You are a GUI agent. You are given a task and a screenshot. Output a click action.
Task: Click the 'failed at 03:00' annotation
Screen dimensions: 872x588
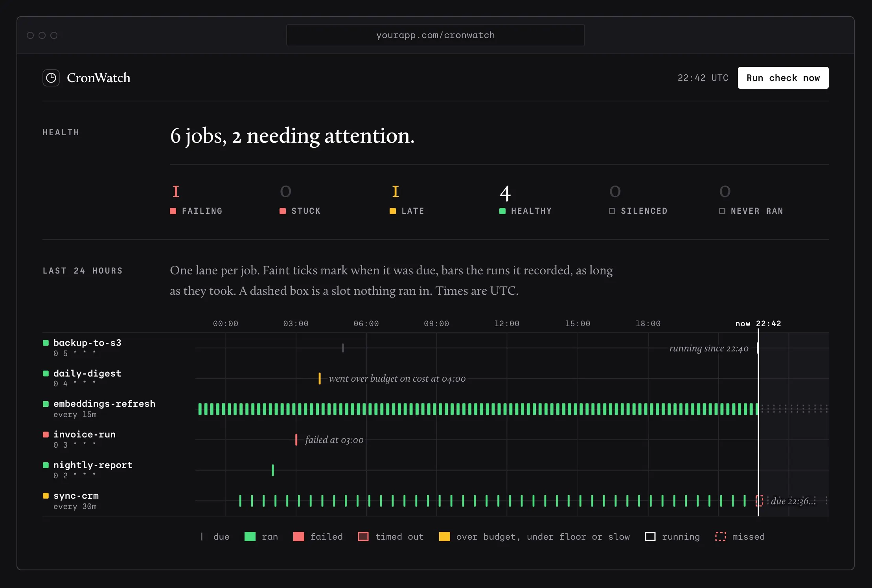[334, 440]
